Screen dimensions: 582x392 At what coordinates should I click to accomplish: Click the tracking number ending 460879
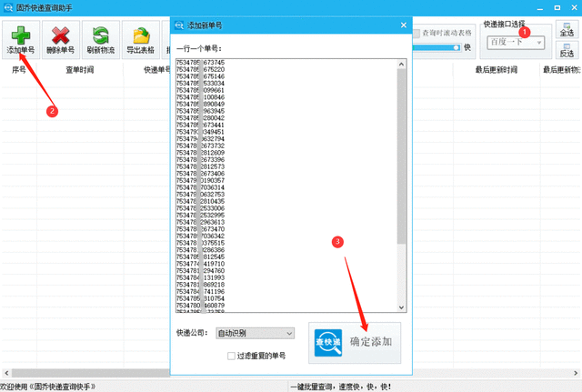point(200,306)
